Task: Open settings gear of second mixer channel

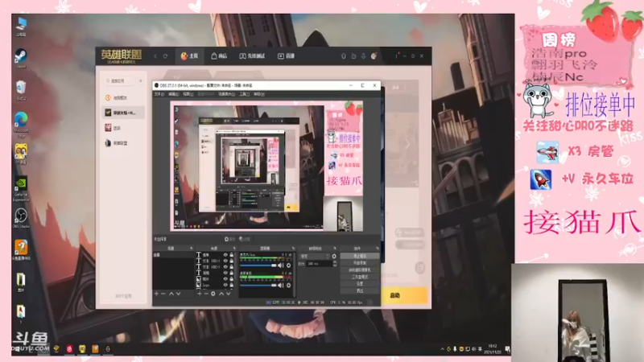Action: pos(288,285)
